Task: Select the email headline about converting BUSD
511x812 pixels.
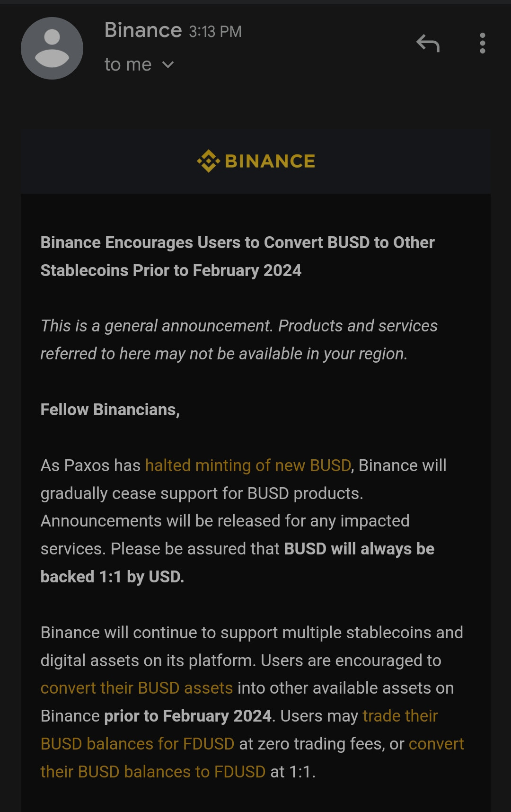Action: click(238, 256)
